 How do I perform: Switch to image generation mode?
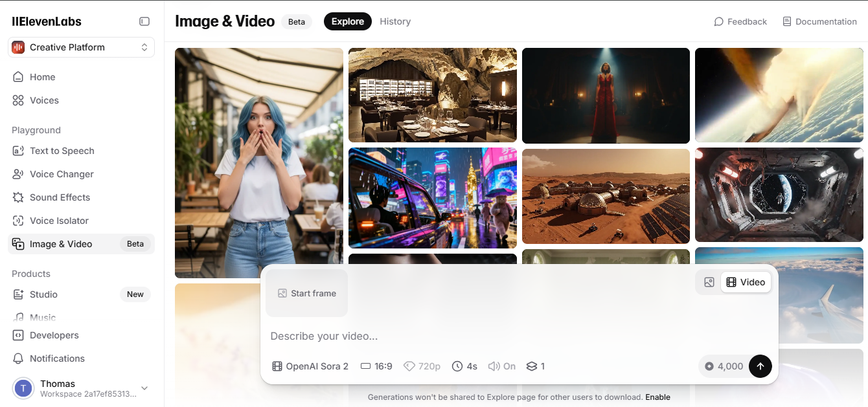point(709,282)
